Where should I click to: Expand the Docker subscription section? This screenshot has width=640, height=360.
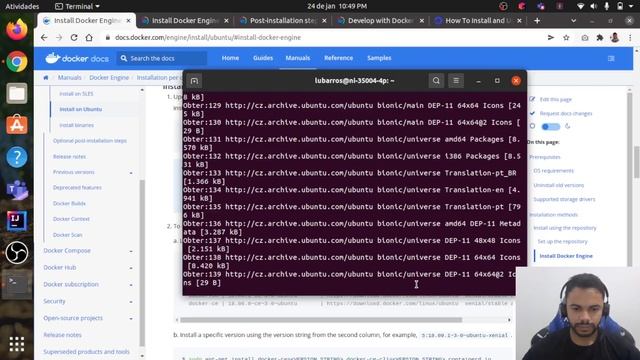click(x=131, y=285)
